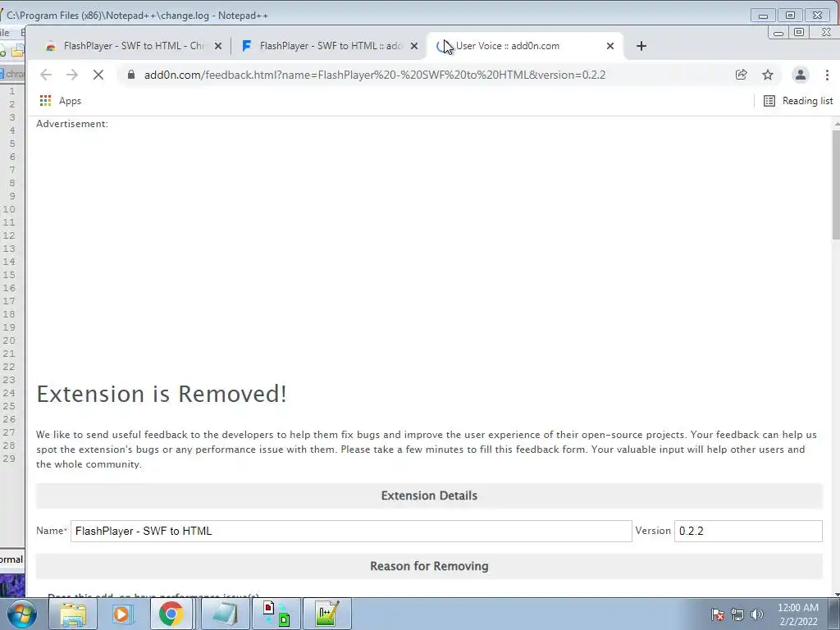Open the File menu in Notepad++
Image resolution: width=840 pixels, height=630 pixels.
click(x=5, y=33)
